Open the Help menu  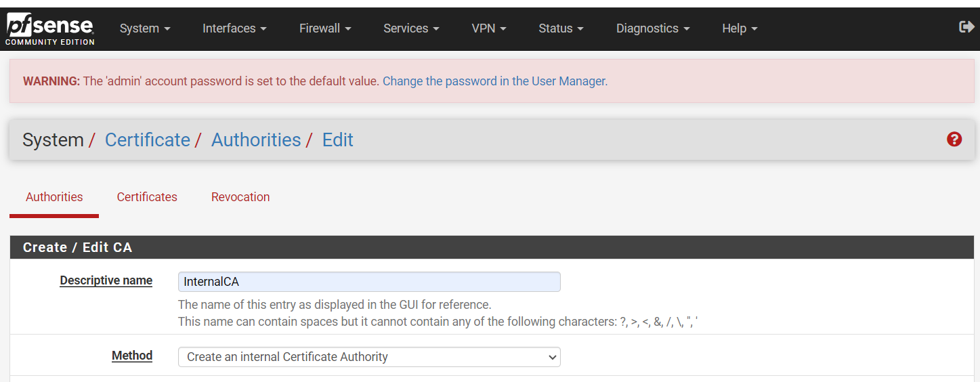(740, 28)
